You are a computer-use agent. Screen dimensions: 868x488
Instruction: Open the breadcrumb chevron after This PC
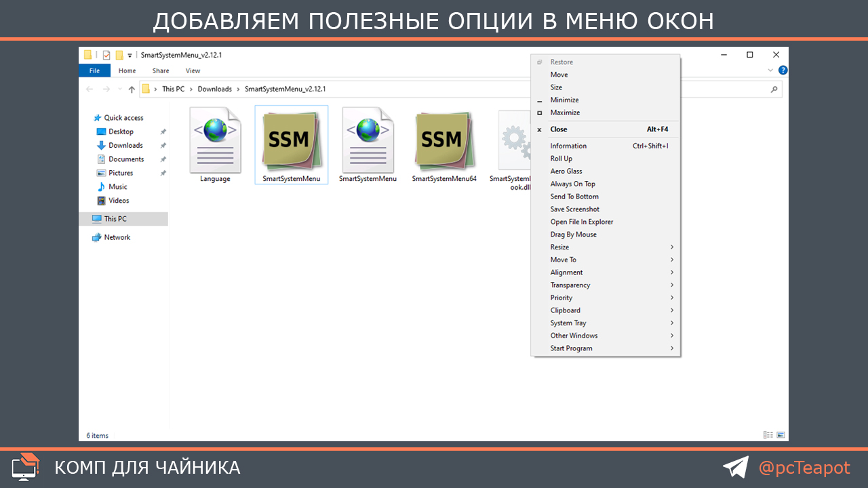point(191,89)
